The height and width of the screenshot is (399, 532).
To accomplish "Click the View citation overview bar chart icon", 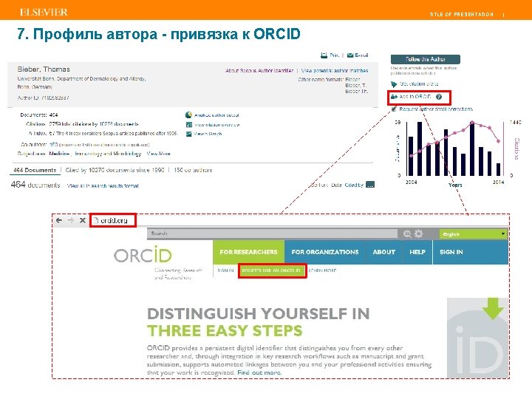I will coord(189,125).
